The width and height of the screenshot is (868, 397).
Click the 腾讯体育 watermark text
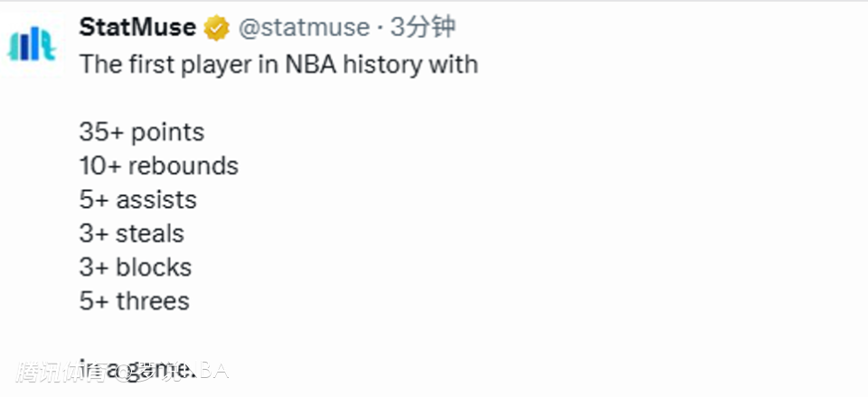[x=54, y=370]
